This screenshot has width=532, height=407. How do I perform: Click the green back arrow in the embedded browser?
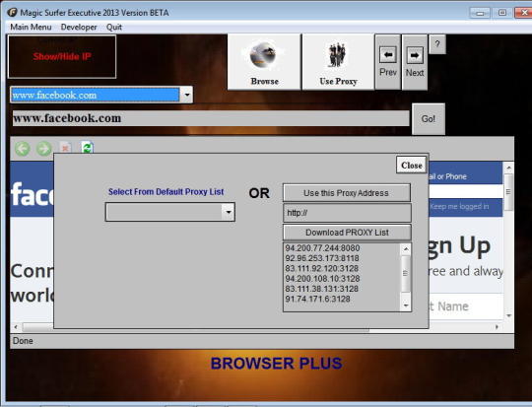point(23,149)
